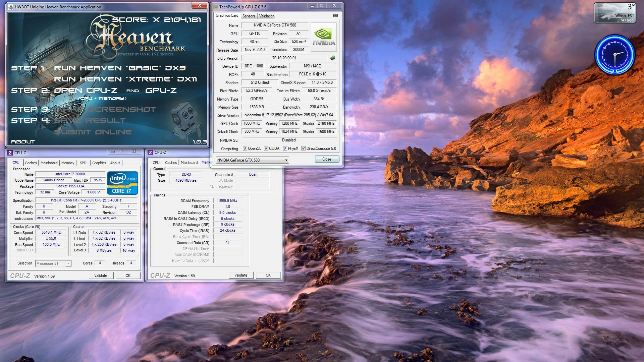Click RUN HEAVEN "XTREME" DX11 option
This screenshot has width=644, height=362.
coord(125,79)
